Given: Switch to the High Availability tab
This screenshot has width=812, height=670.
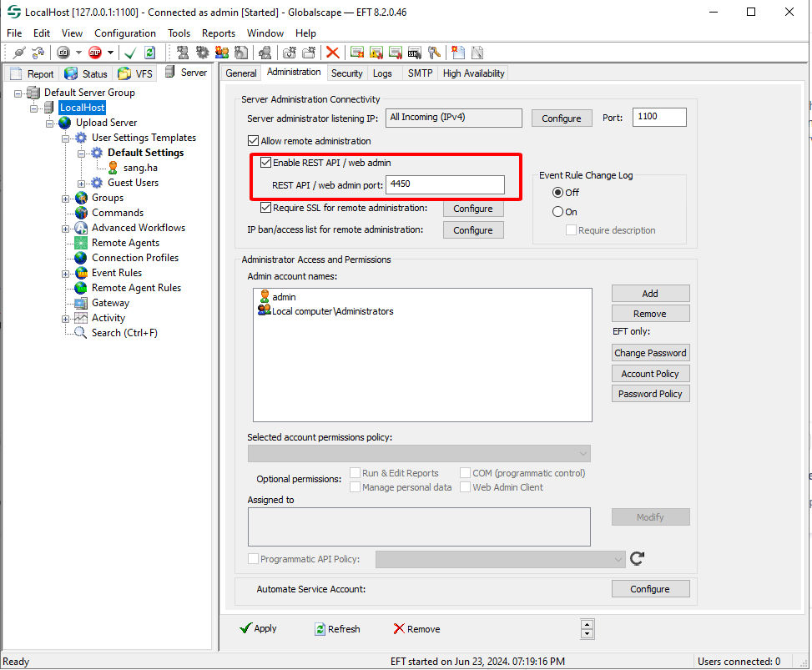Looking at the screenshot, I should pyautogui.click(x=473, y=73).
